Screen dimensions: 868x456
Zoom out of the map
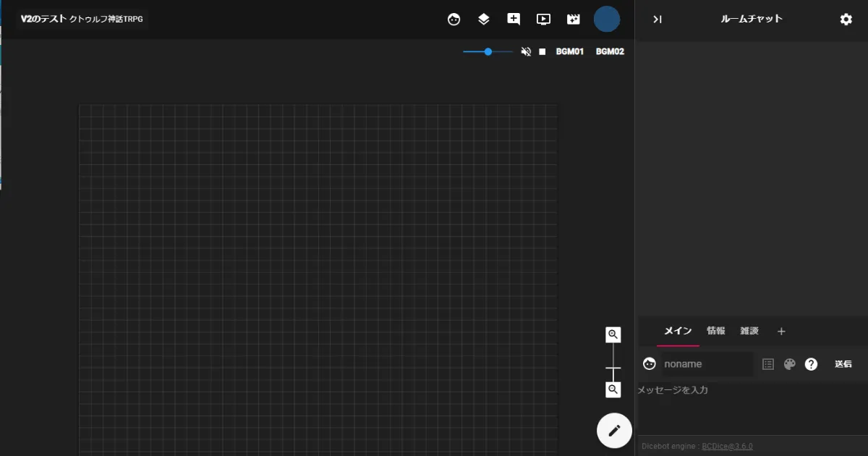coord(613,389)
